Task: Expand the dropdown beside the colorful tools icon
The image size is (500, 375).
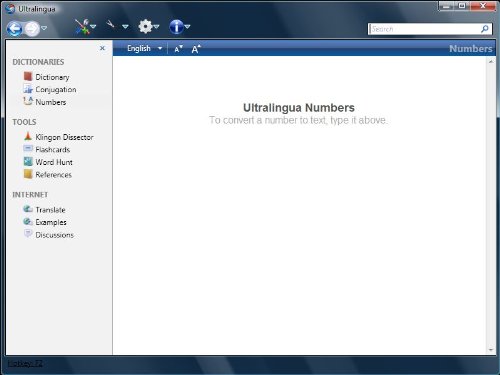Action: pyautogui.click(x=93, y=26)
